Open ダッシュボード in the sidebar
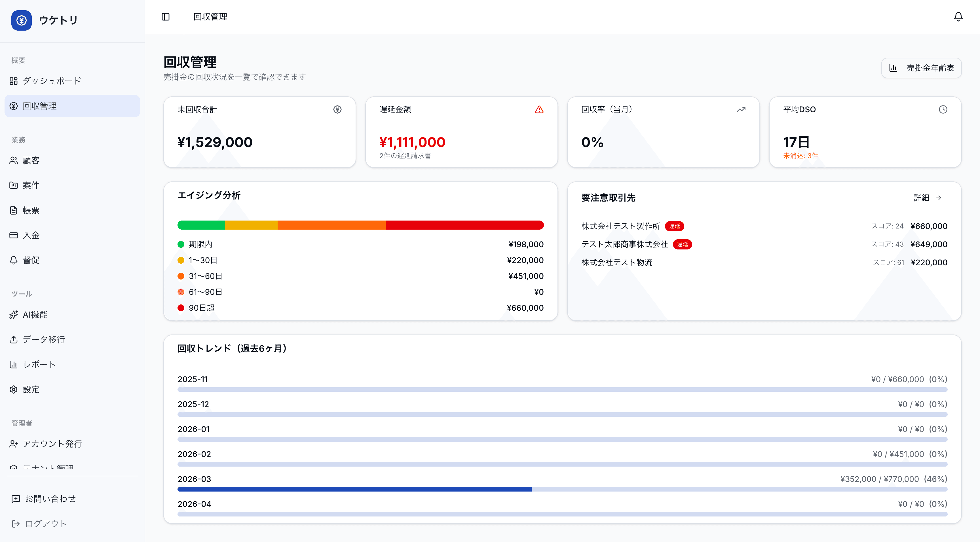Image resolution: width=980 pixels, height=542 pixels. tap(52, 81)
